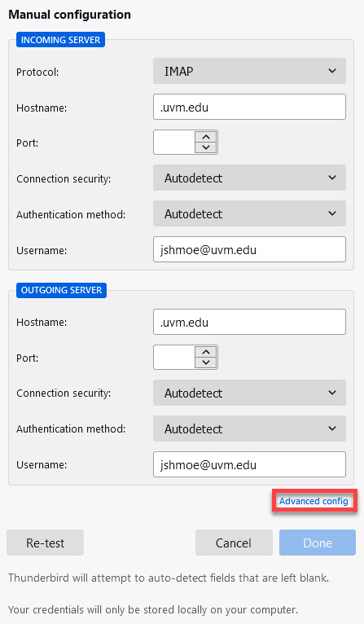Increase the outgoing server port value
This screenshot has height=624, width=364.
point(206,352)
